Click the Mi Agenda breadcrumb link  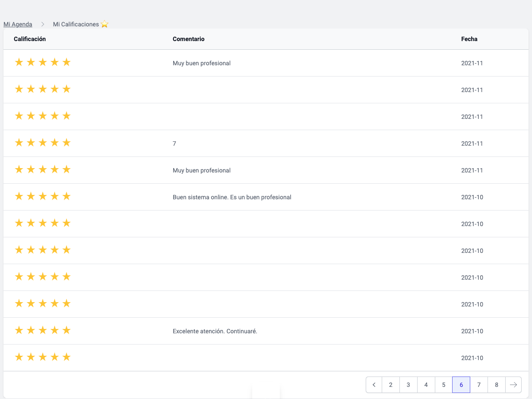click(18, 24)
